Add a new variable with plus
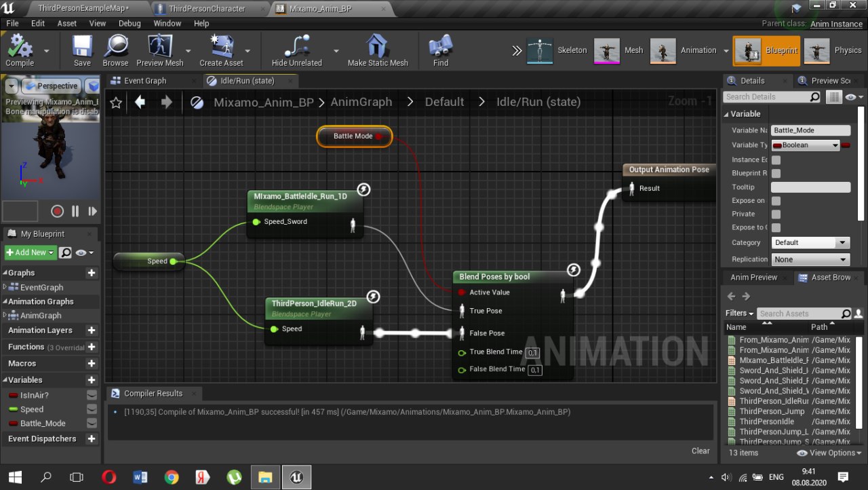868x490 pixels. coord(92,380)
